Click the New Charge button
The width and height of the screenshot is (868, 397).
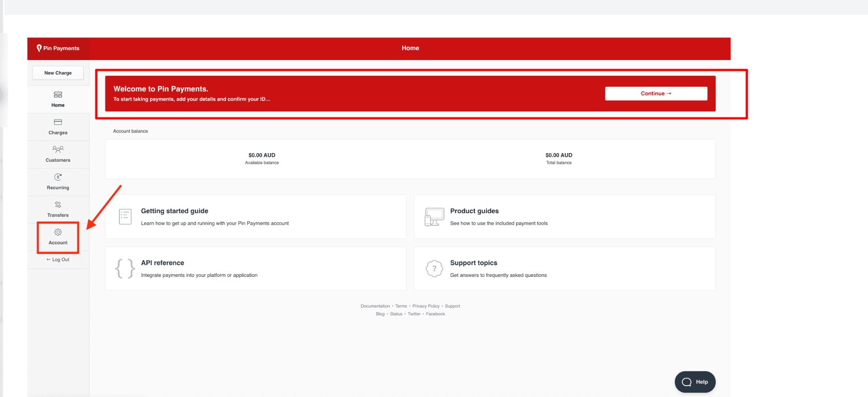[58, 73]
